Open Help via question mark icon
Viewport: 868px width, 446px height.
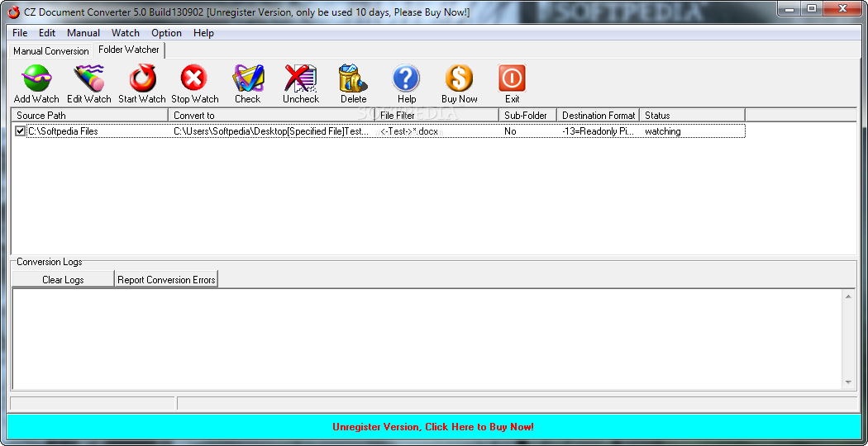[x=407, y=78]
